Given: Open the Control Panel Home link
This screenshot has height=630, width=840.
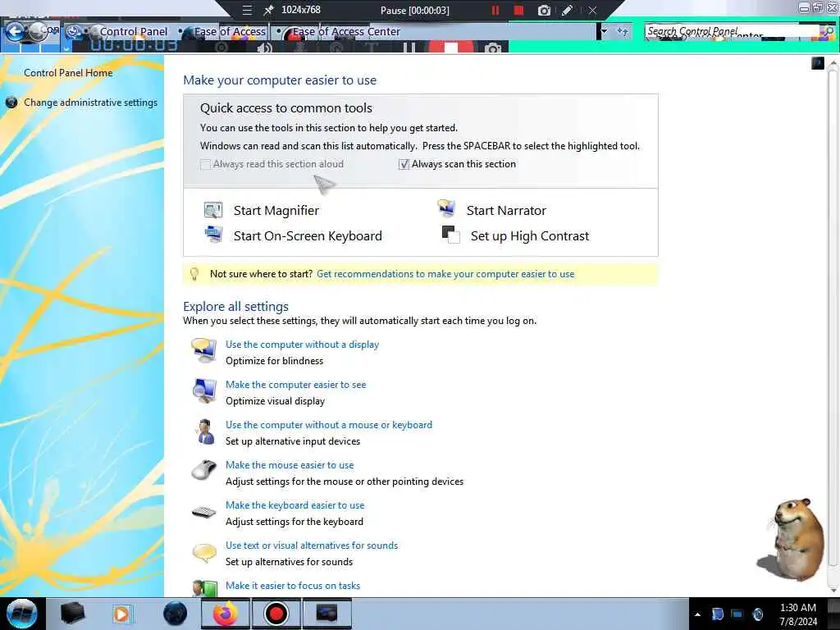Looking at the screenshot, I should (68, 73).
